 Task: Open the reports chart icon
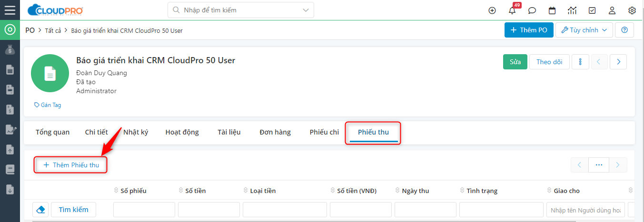tap(572, 10)
